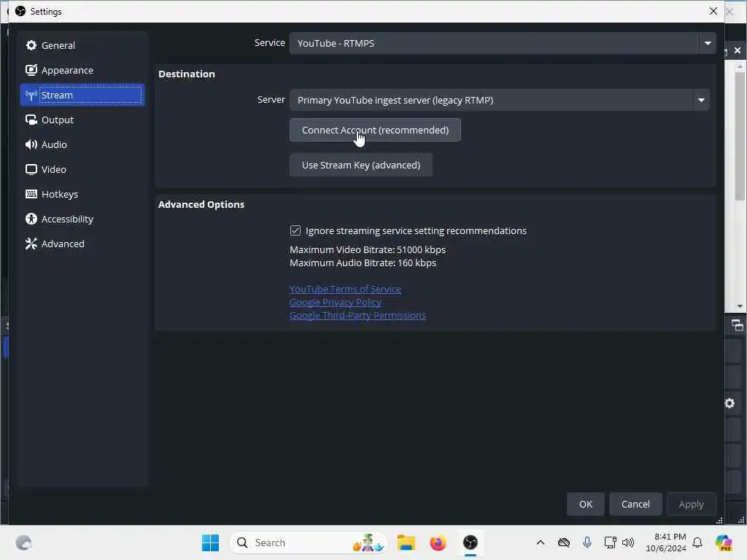Open Video settings section
Image resolution: width=747 pixels, height=560 pixels.
(x=82, y=169)
